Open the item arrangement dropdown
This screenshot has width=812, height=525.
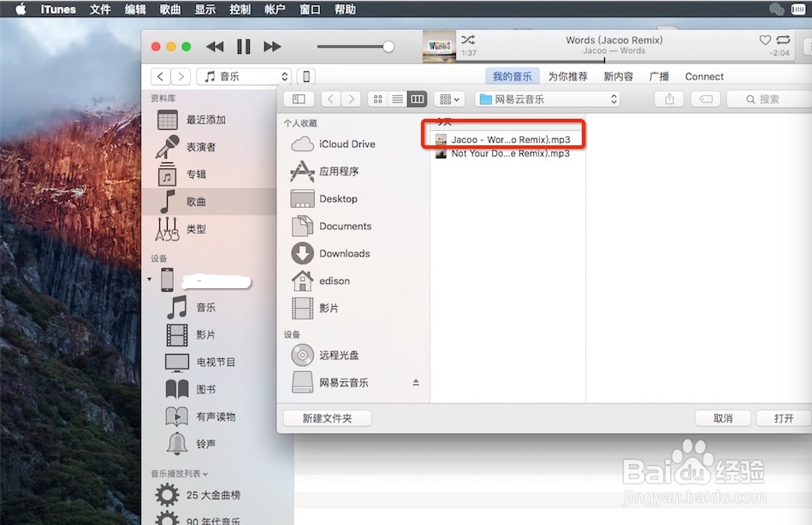pyautogui.click(x=449, y=99)
